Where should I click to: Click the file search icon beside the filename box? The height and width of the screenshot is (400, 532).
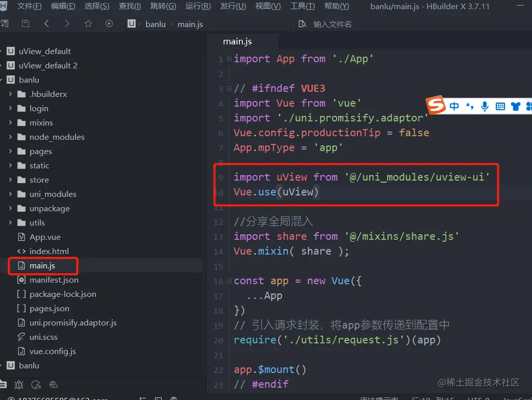302,24
